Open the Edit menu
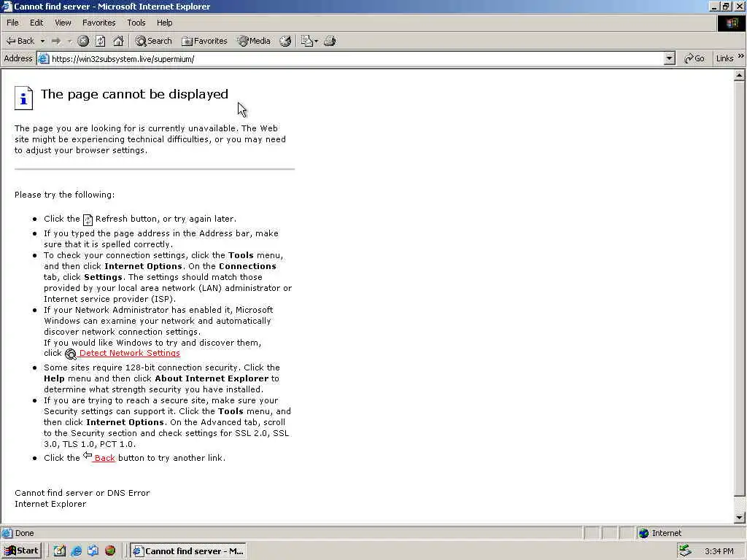The height and width of the screenshot is (560, 747). tap(36, 23)
